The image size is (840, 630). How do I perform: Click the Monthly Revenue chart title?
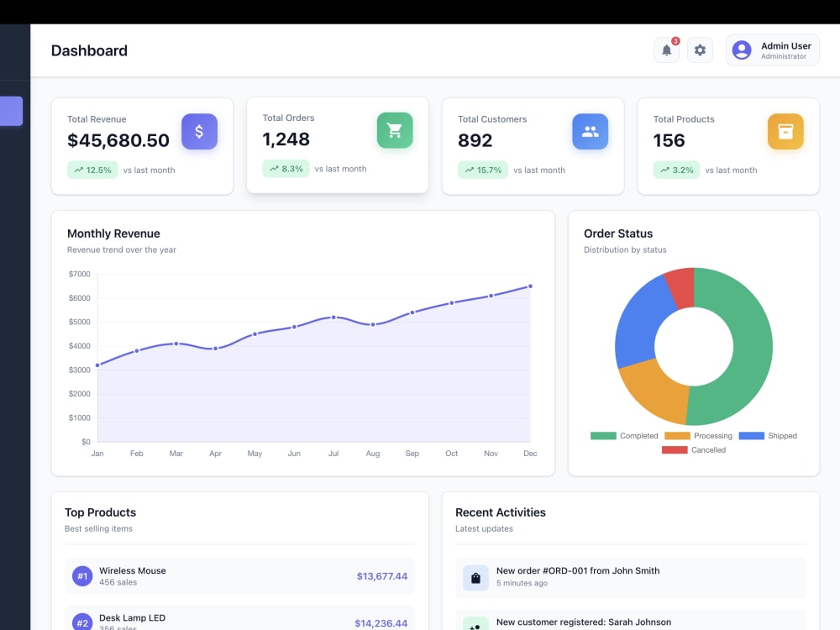coord(113,234)
